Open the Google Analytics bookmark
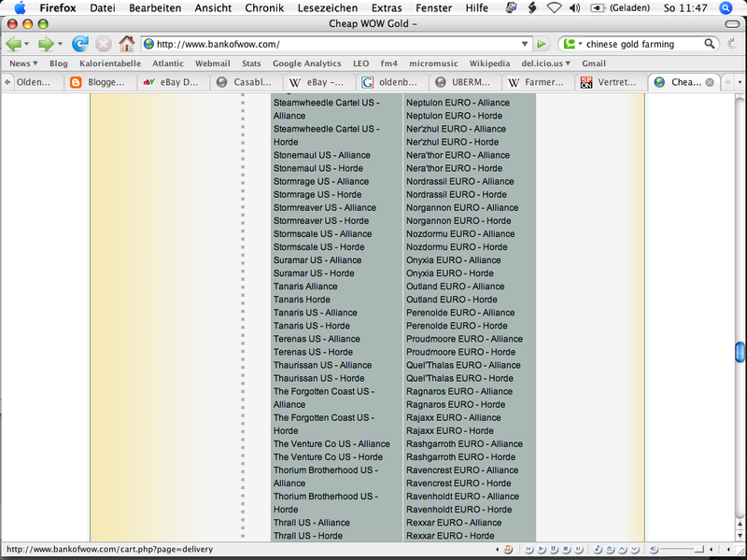The width and height of the screenshot is (747, 560). click(x=307, y=63)
